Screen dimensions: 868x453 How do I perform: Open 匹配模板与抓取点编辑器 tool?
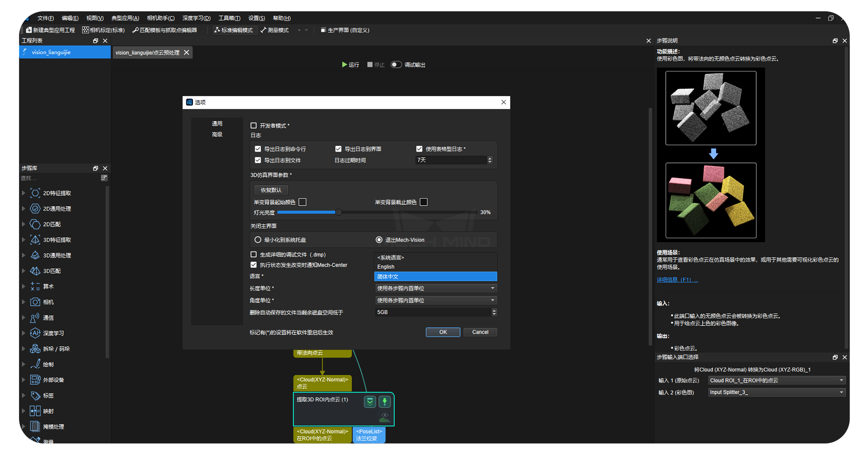coord(165,30)
